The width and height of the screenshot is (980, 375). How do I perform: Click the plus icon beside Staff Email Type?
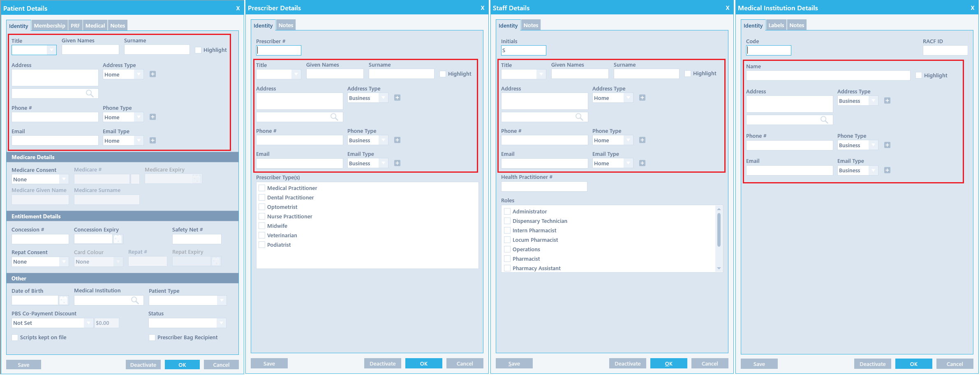642,163
